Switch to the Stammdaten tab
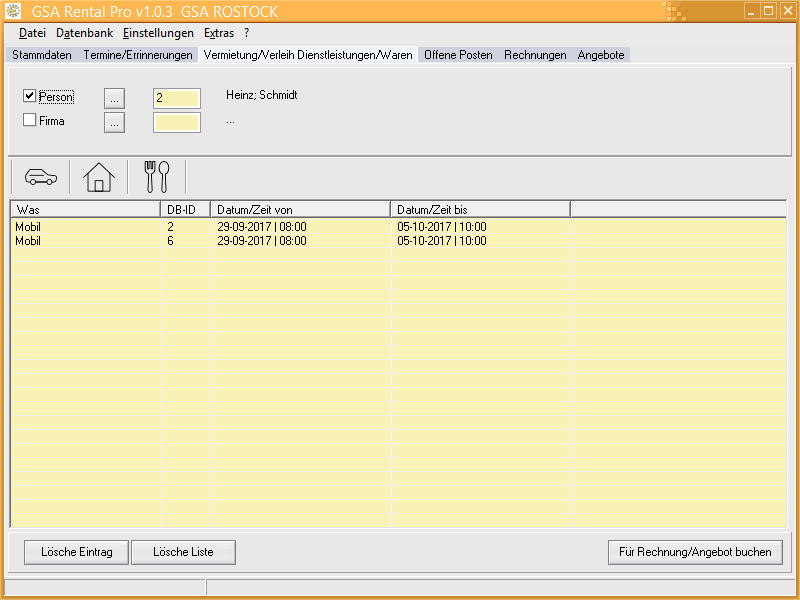Image resolution: width=800 pixels, height=600 pixels. click(x=42, y=55)
